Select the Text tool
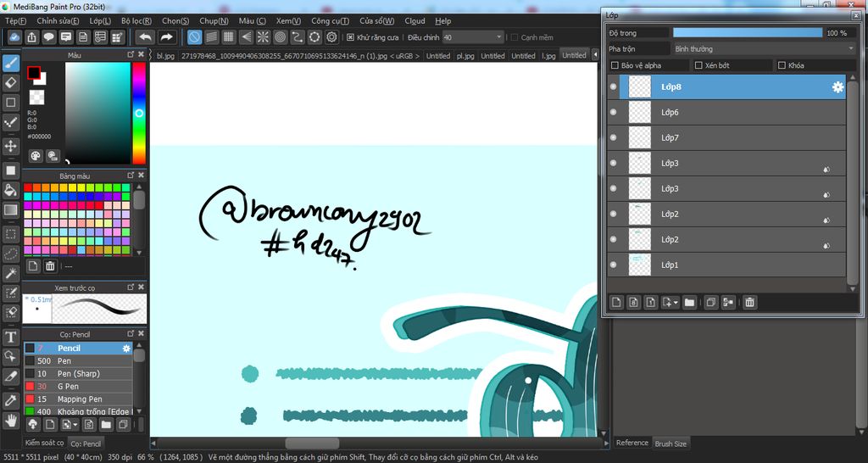868x463 pixels. pyautogui.click(x=10, y=337)
